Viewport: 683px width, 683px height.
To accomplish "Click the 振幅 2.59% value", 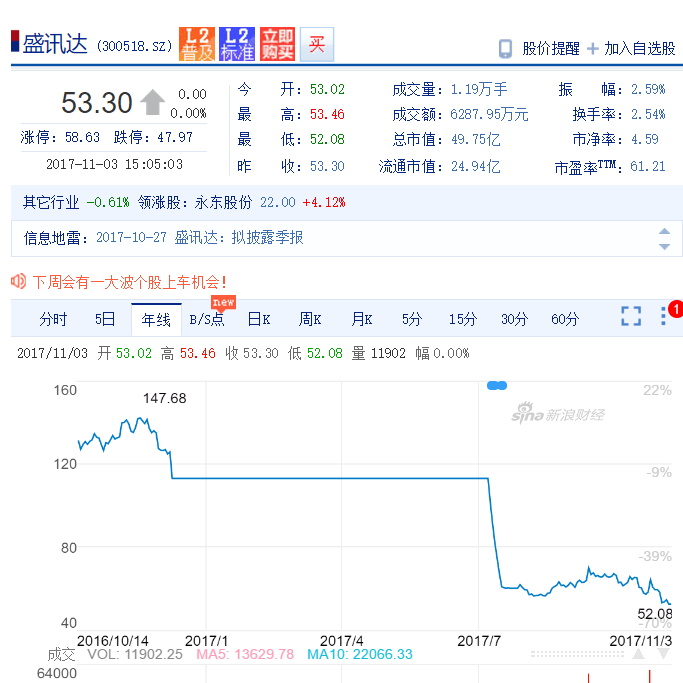I will [x=648, y=89].
